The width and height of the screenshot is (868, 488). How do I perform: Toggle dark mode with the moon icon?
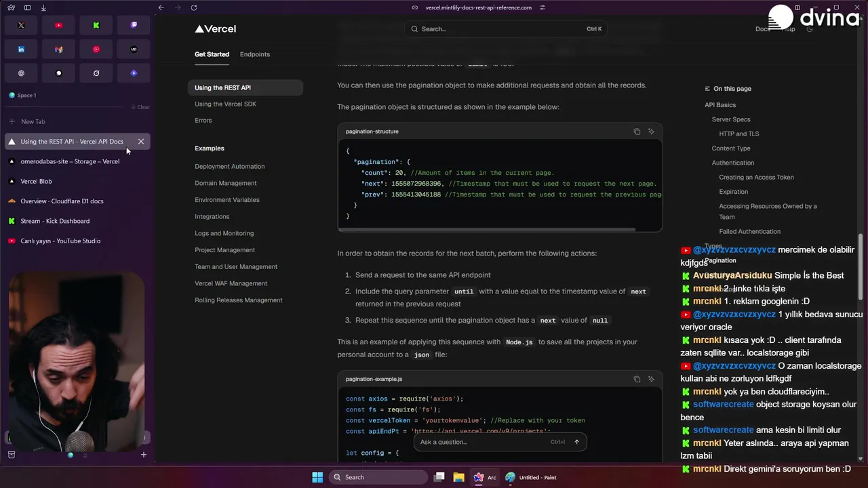click(810, 29)
